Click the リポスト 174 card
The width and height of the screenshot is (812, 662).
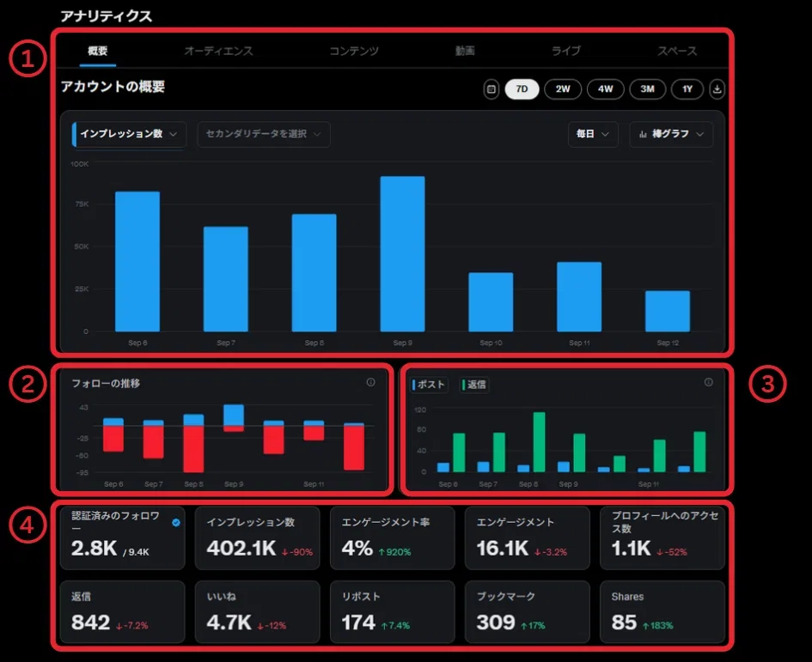[393, 612]
